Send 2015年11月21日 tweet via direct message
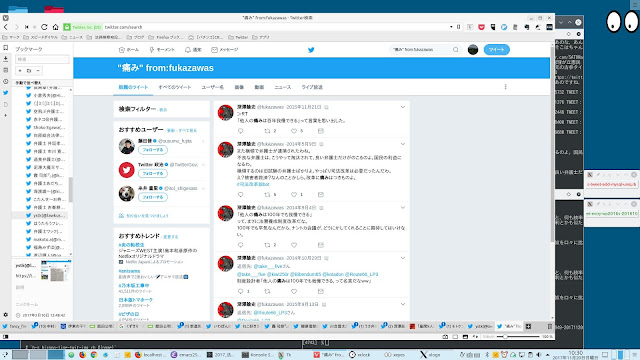This screenshot has height=360, width=640. (x=321, y=131)
